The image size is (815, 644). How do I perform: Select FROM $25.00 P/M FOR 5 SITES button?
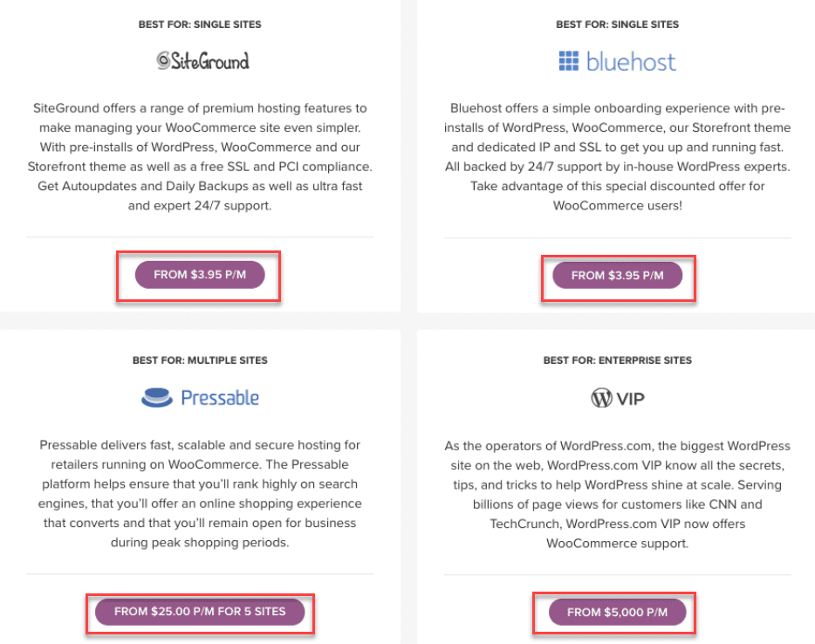200,612
